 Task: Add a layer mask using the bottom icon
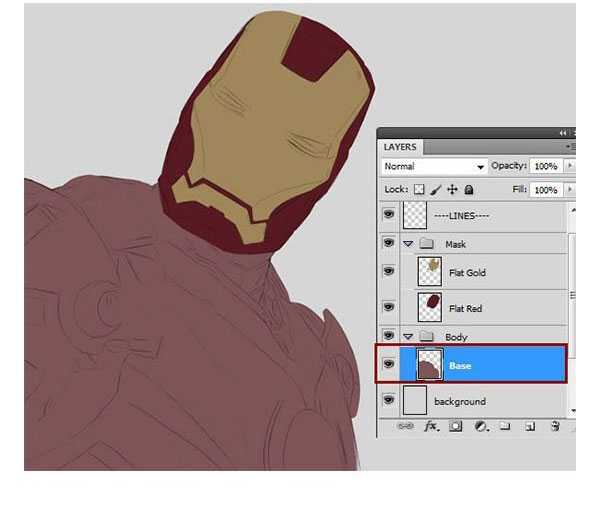click(x=456, y=426)
